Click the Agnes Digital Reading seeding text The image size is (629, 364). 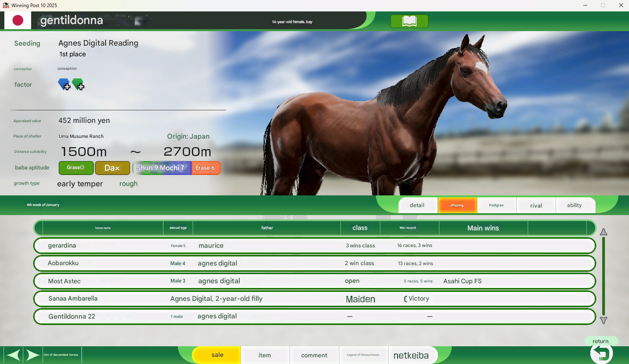[98, 43]
